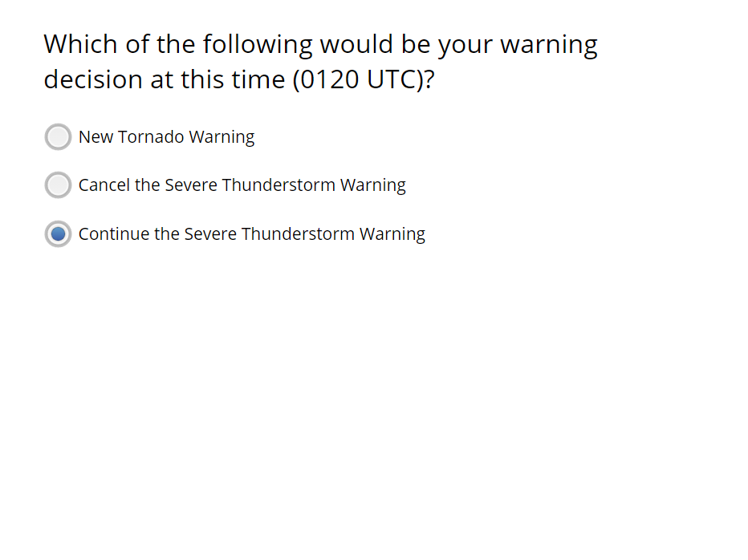Select the New Tornado Warning radio button

[58, 137]
